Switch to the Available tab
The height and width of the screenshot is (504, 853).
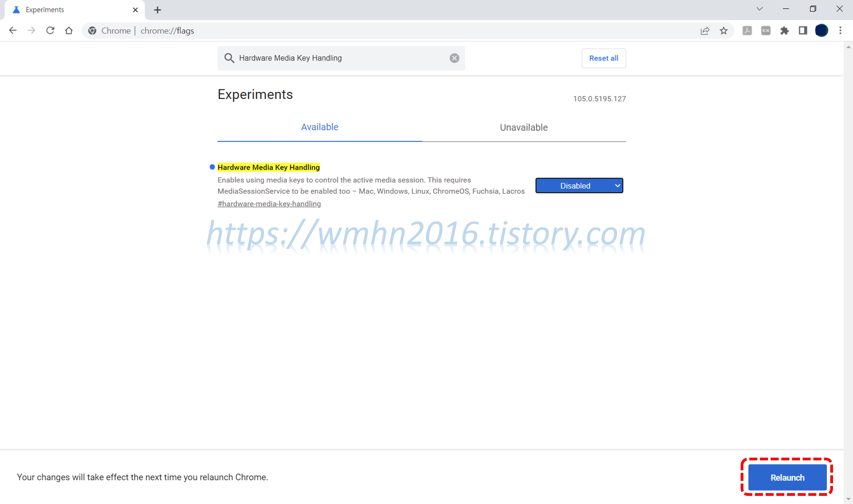319,127
